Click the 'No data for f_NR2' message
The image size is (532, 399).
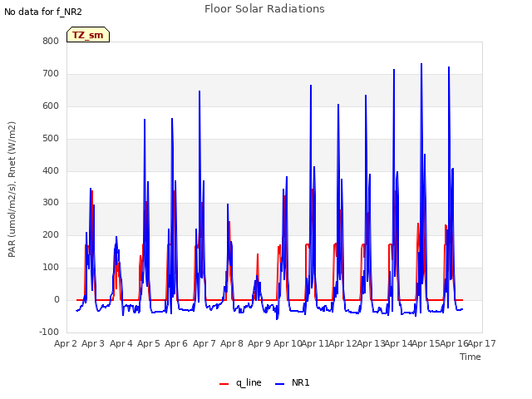point(43,12)
